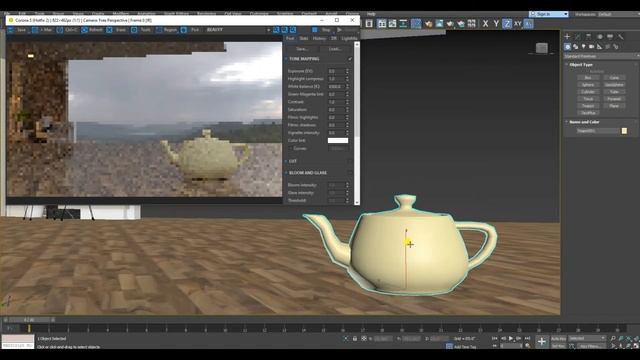
Task: Toggle Z axis constraint in main toolbar
Action: click(507, 24)
